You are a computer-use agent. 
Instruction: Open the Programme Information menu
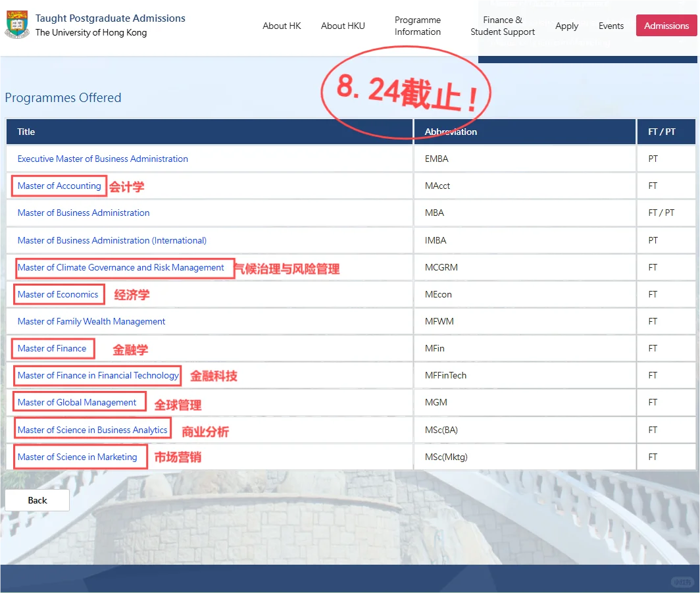click(417, 26)
